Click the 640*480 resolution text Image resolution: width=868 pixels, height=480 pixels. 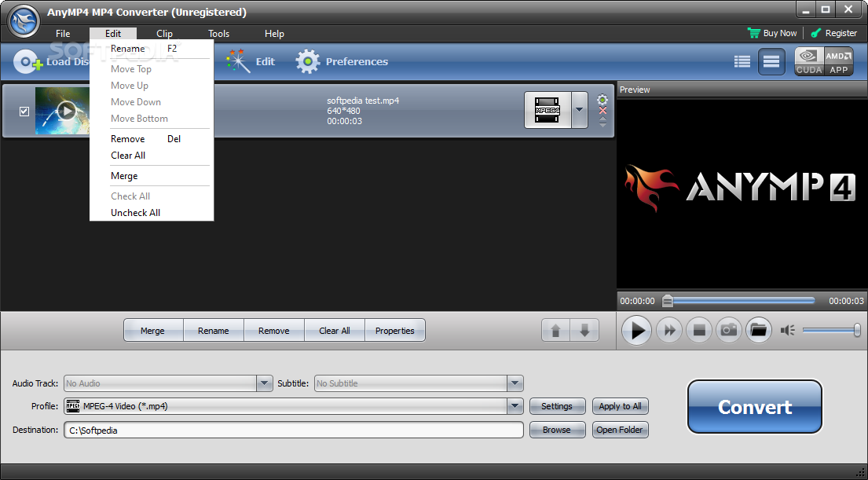click(x=343, y=111)
